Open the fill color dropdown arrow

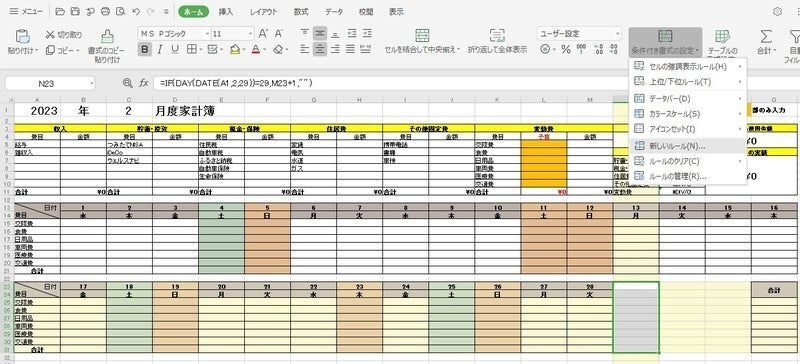[244, 50]
